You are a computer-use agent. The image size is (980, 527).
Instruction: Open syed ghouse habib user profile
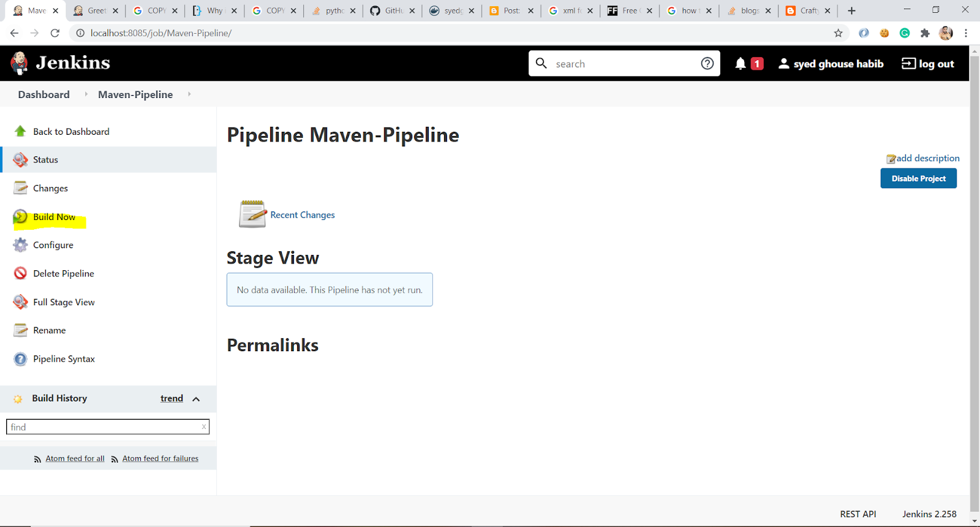click(x=831, y=64)
